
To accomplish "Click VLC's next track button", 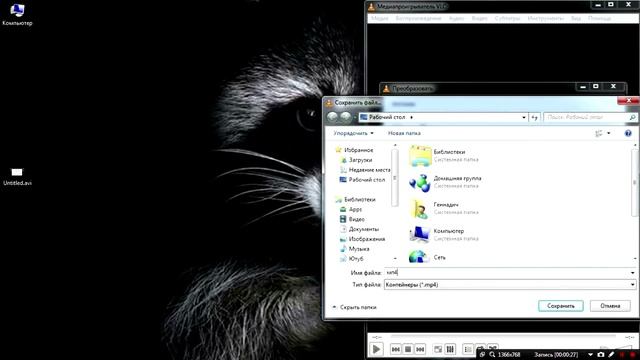I will coord(420,349).
